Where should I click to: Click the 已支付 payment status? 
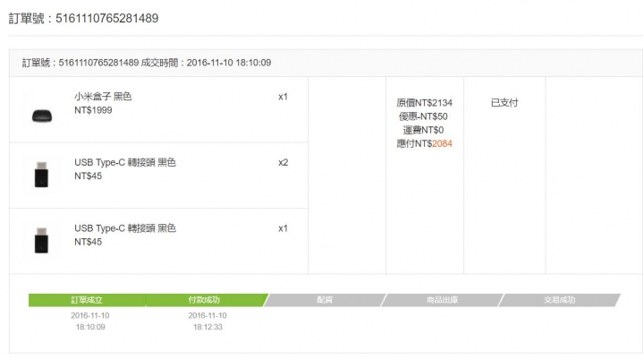(x=504, y=102)
